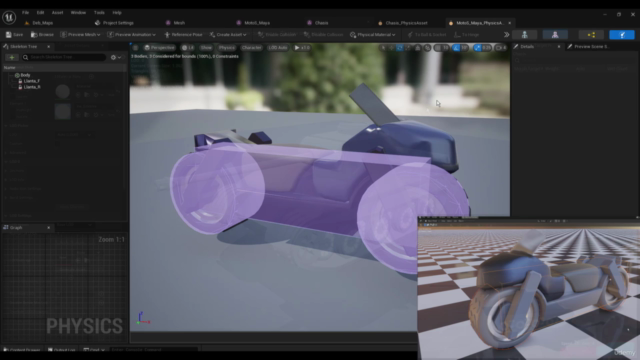Open the Window menu

pos(78,13)
